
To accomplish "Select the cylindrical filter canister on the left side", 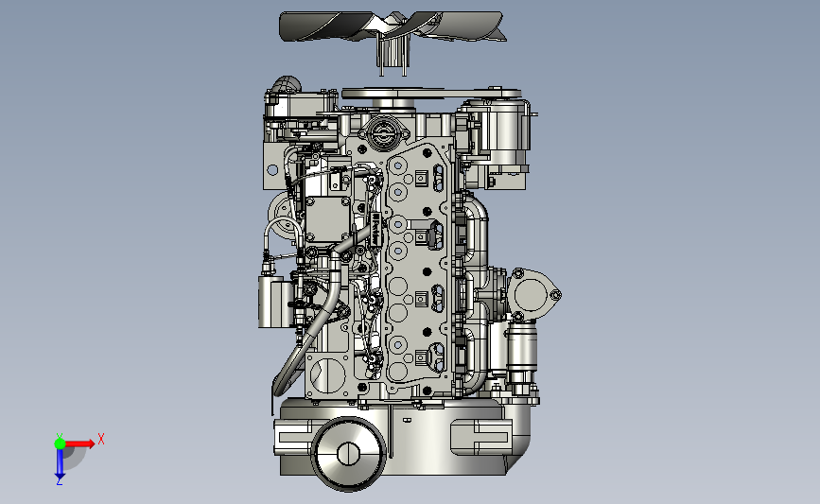I will click(x=274, y=303).
